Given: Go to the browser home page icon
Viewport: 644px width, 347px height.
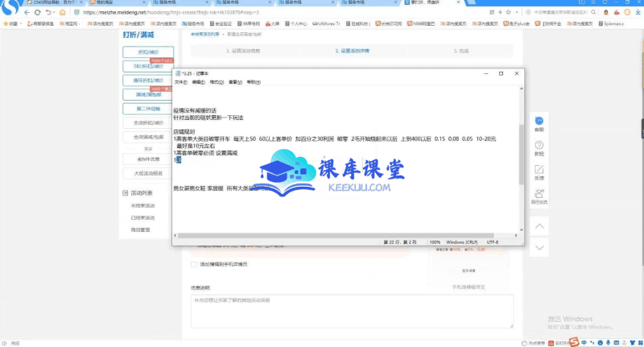Looking at the screenshot, I should 63,12.
